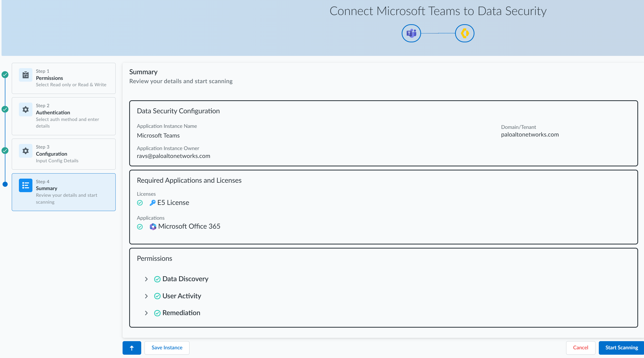Image resolution: width=644 pixels, height=358 pixels.
Task: Click the green check beside Microsoft Office 365
Action: 140,227
